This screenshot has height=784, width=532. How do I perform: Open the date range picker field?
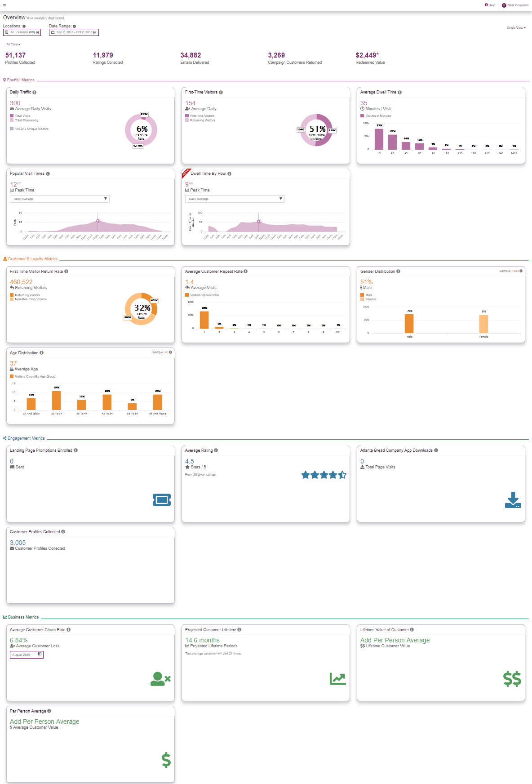pos(74,32)
